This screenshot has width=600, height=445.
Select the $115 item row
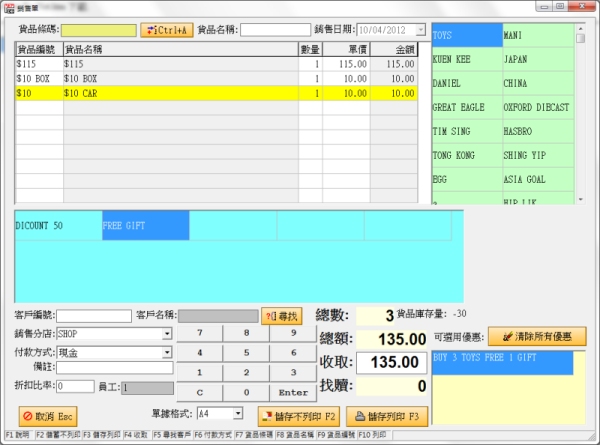216,64
